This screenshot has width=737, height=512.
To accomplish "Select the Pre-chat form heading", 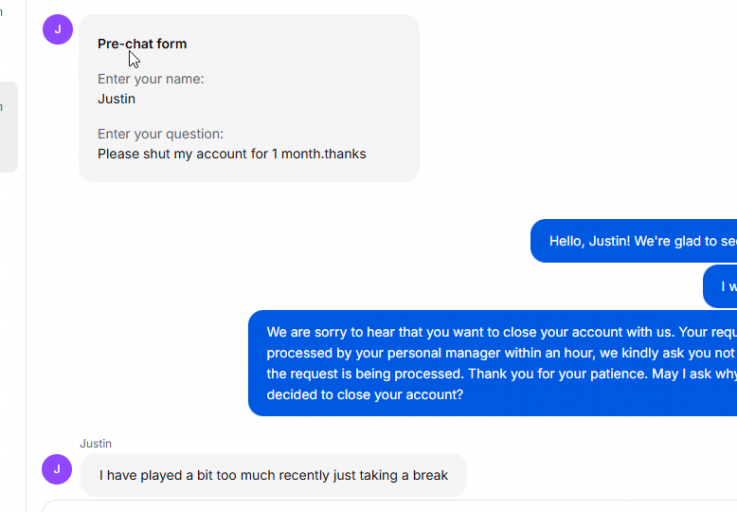I will (x=142, y=44).
